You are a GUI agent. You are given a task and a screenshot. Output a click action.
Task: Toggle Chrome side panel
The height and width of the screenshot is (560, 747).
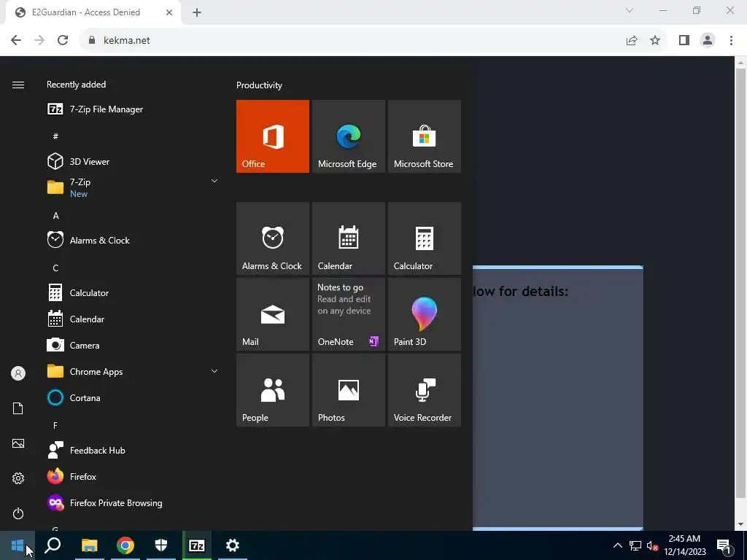coord(684,41)
